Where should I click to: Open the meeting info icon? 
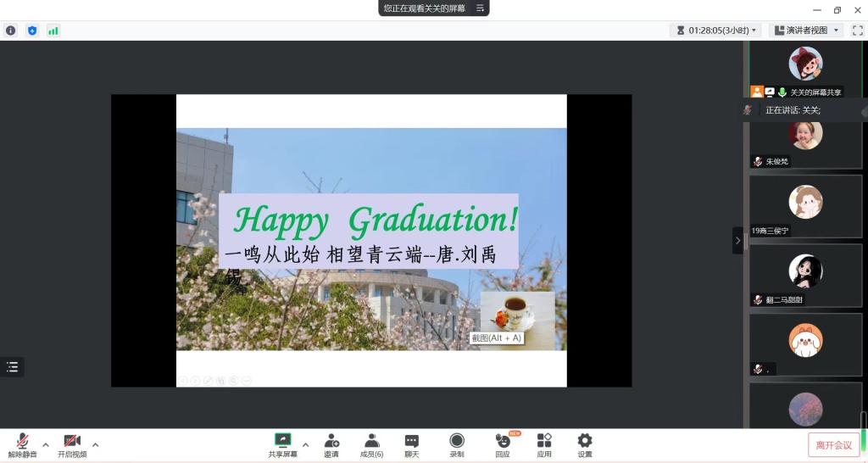[x=11, y=31]
